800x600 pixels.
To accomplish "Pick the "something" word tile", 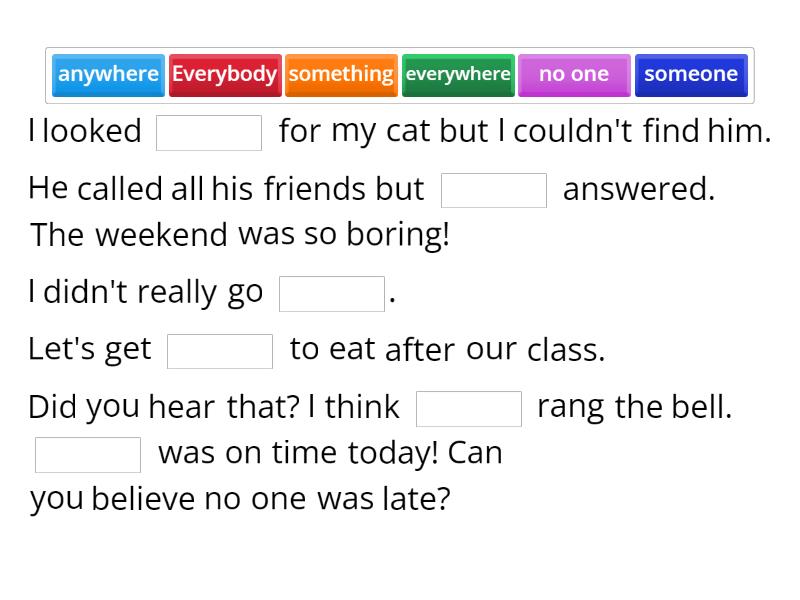I will (342, 73).
